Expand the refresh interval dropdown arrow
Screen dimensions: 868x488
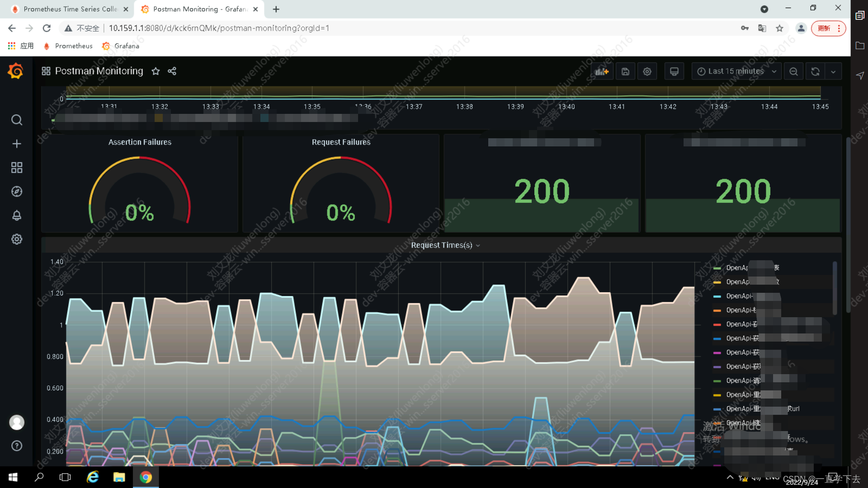[833, 71]
